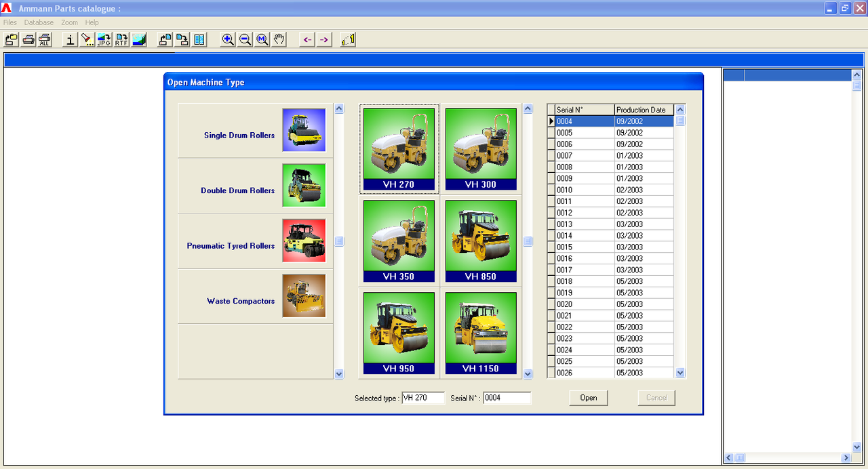Click the serial table scroll-up arrow
This screenshot has height=469, width=868.
coord(681,110)
